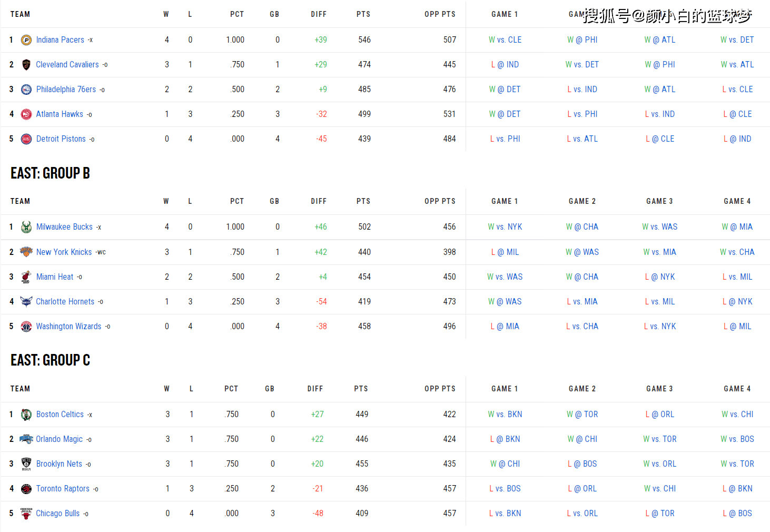Viewport: 770px width, 532px height.
Task: Sort Group B table by PCT column
Action: 237,201
